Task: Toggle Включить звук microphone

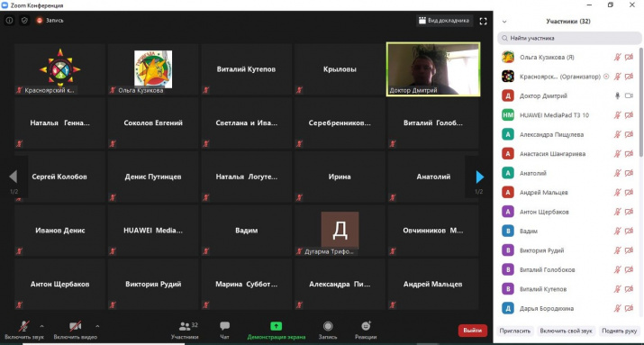Action: coord(23,331)
